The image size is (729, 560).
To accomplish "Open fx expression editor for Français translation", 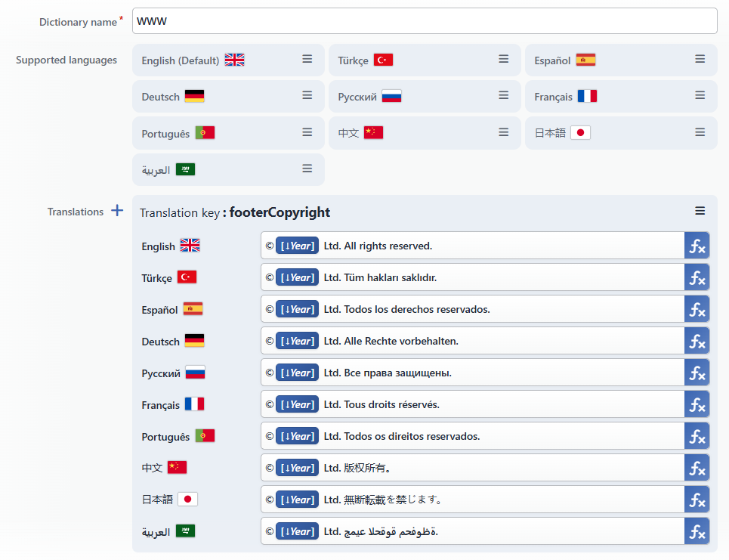I will pyautogui.click(x=697, y=404).
